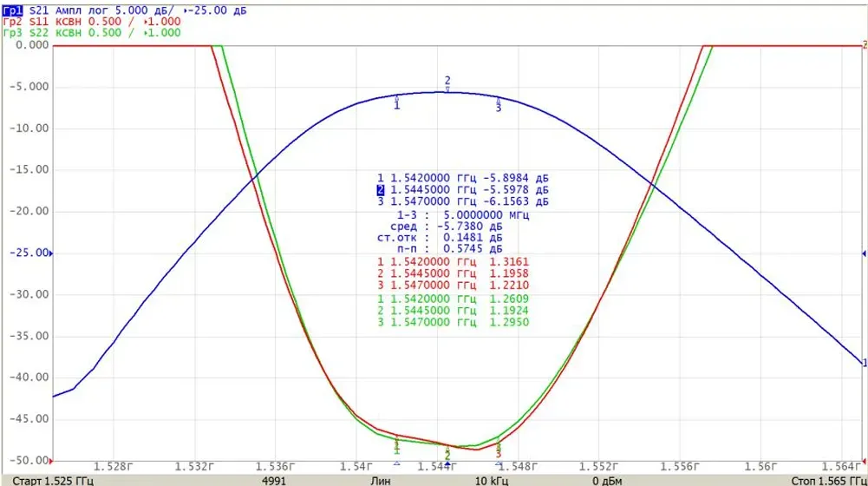The width and height of the screenshot is (868, 486).
Task: Click the red reference arrow at -50.00 level
Action: coord(51,461)
